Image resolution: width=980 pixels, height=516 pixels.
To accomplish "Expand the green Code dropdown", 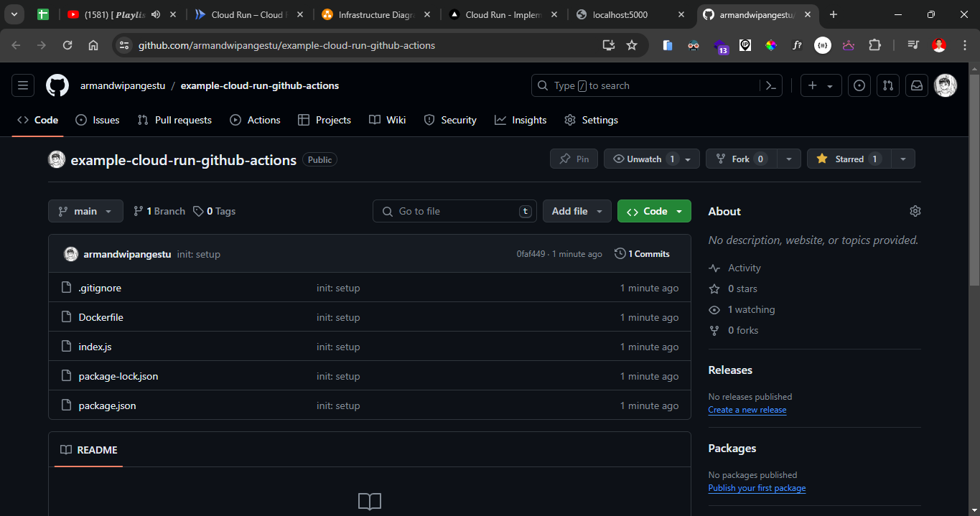I will click(x=654, y=211).
